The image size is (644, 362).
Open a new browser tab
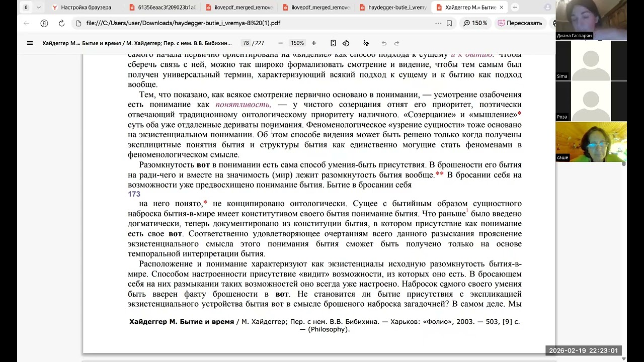[x=515, y=8]
